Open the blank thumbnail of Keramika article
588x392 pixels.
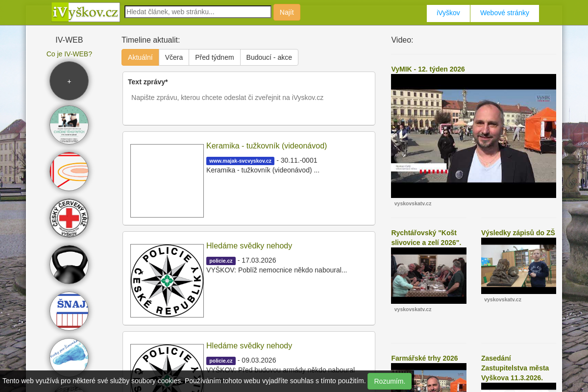pyautogui.click(x=167, y=181)
